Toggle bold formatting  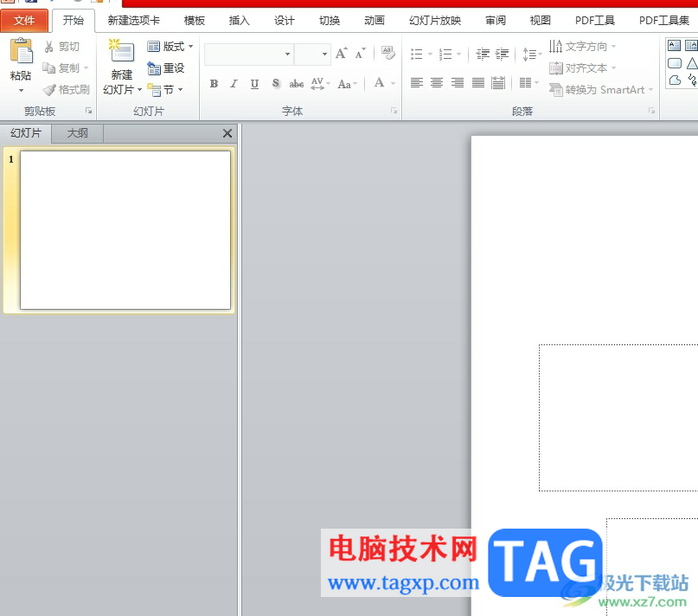[215, 83]
